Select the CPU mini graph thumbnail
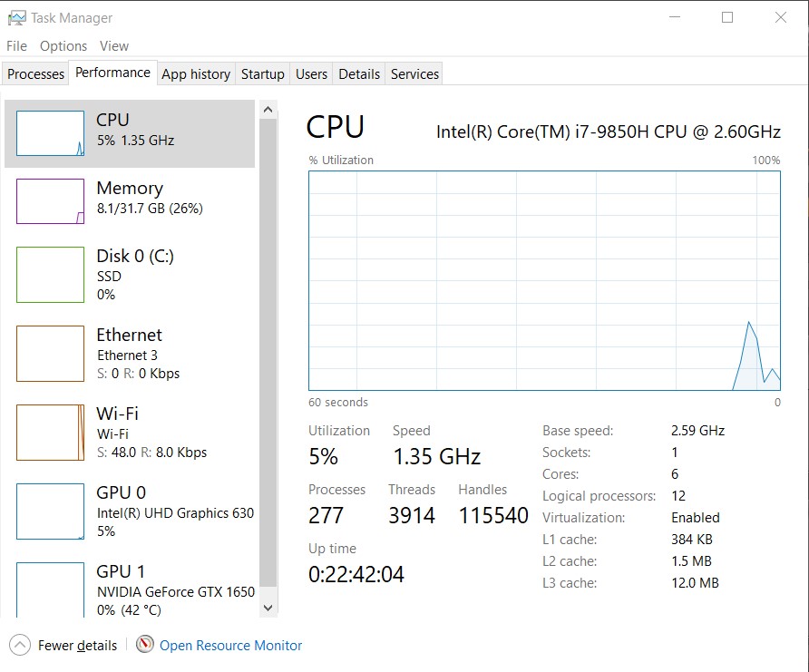The image size is (809, 672). pyautogui.click(x=50, y=133)
